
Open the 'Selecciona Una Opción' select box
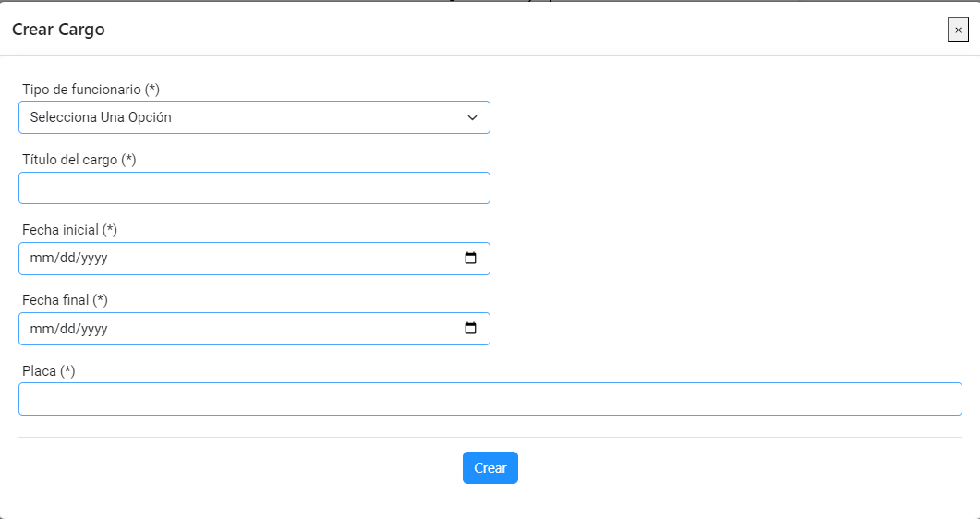254,117
